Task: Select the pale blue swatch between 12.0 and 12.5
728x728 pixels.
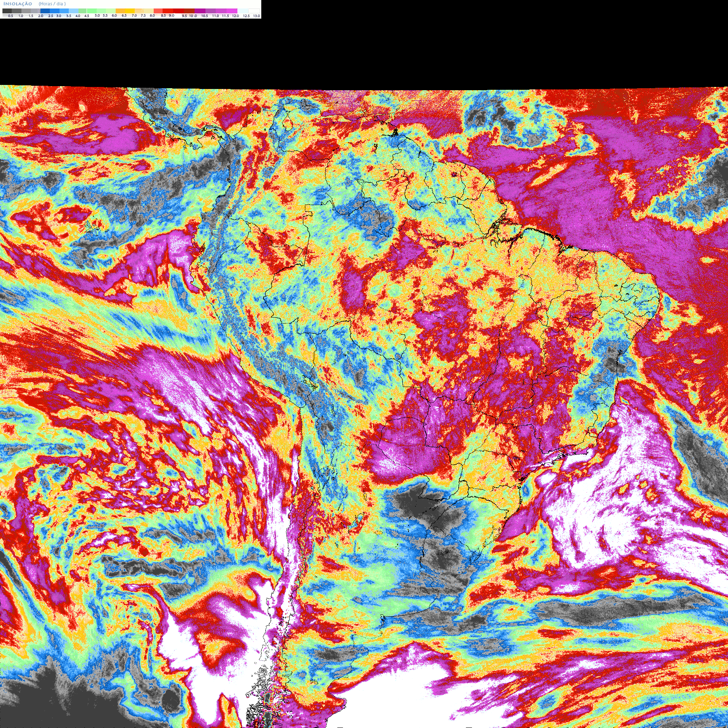Action: pyautogui.click(x=243, y=11)
